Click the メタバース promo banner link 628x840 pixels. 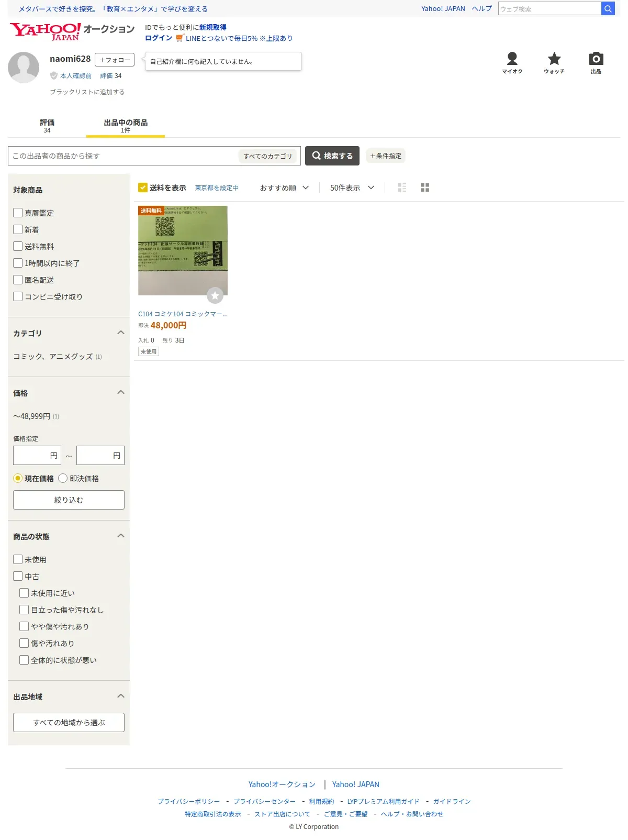click(113, 9)
